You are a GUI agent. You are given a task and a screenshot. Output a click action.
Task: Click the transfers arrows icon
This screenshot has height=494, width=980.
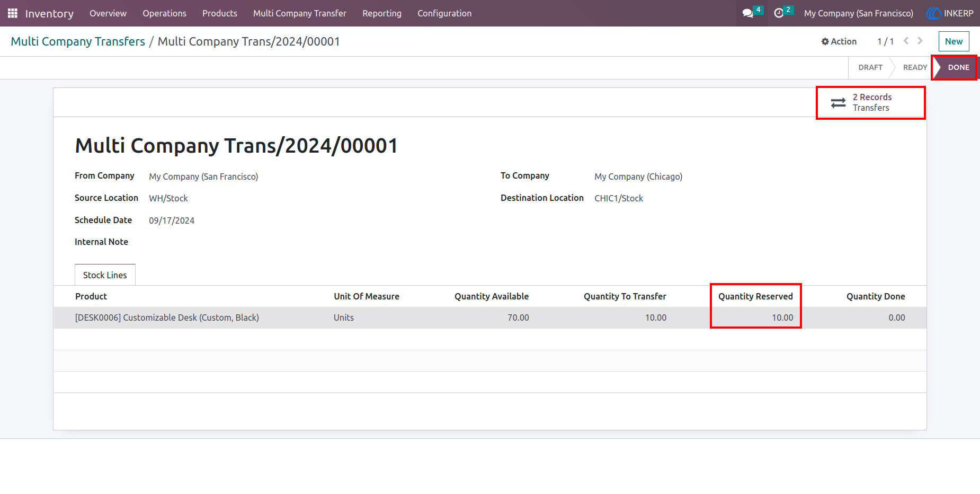click(x=838, y=103)
